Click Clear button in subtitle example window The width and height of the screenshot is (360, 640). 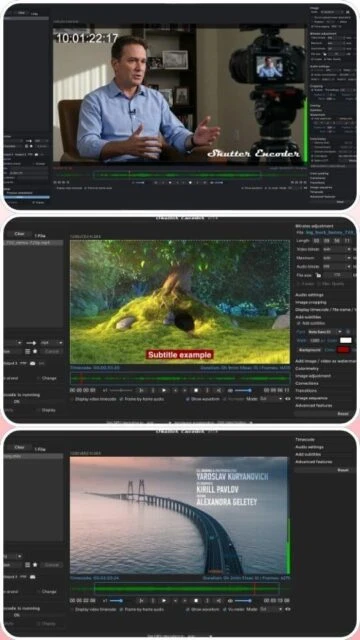click(19, 234)
